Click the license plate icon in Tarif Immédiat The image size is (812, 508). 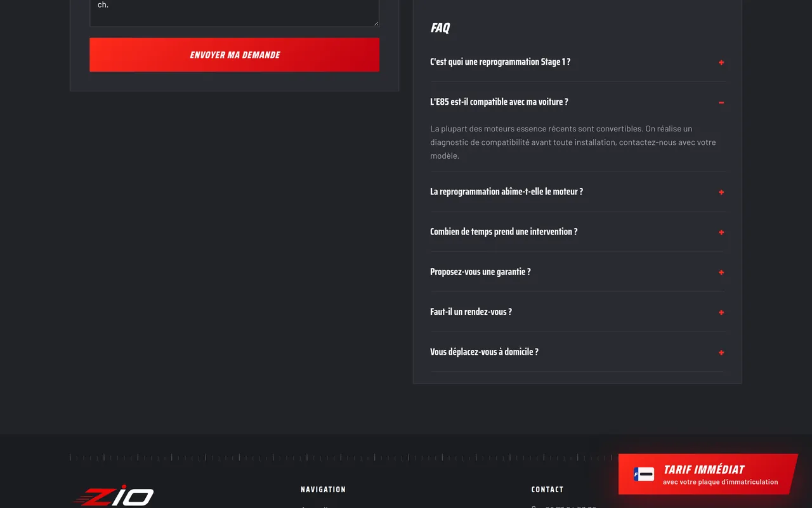(x=644, y=474)
